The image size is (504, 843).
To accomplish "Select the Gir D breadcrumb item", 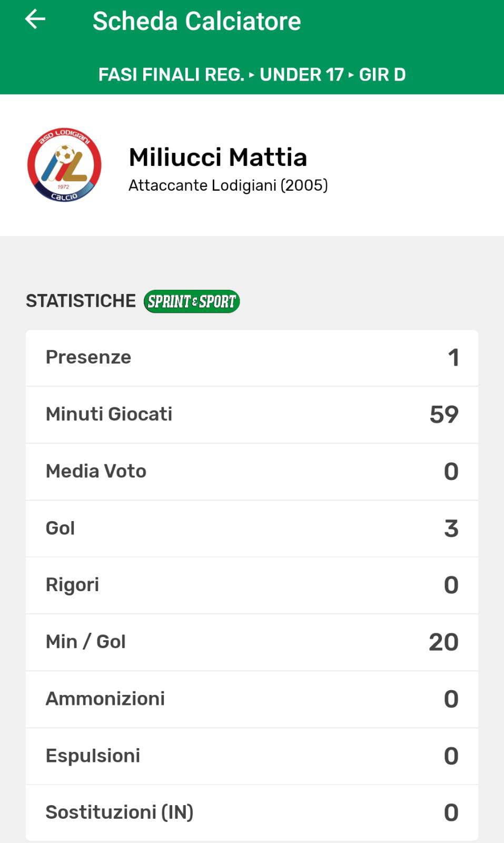I will (382, 75).
